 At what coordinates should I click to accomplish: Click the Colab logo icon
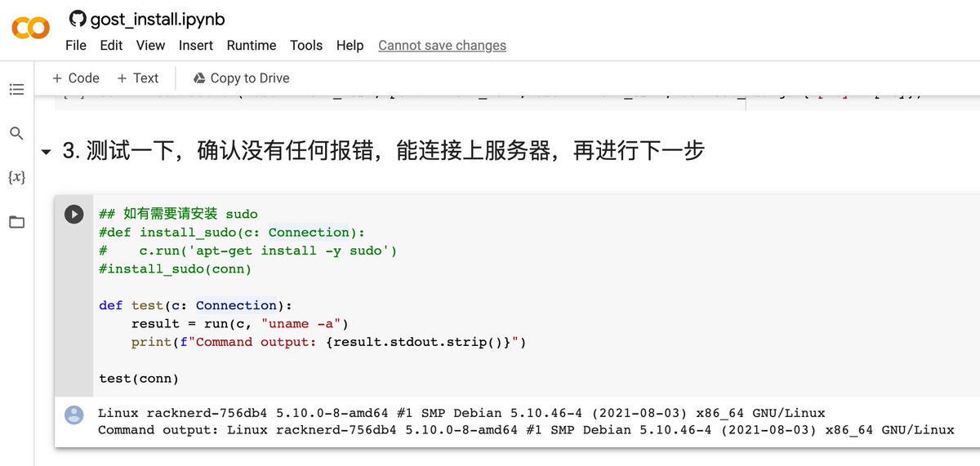pyautogui.click(x=30, y=29)
